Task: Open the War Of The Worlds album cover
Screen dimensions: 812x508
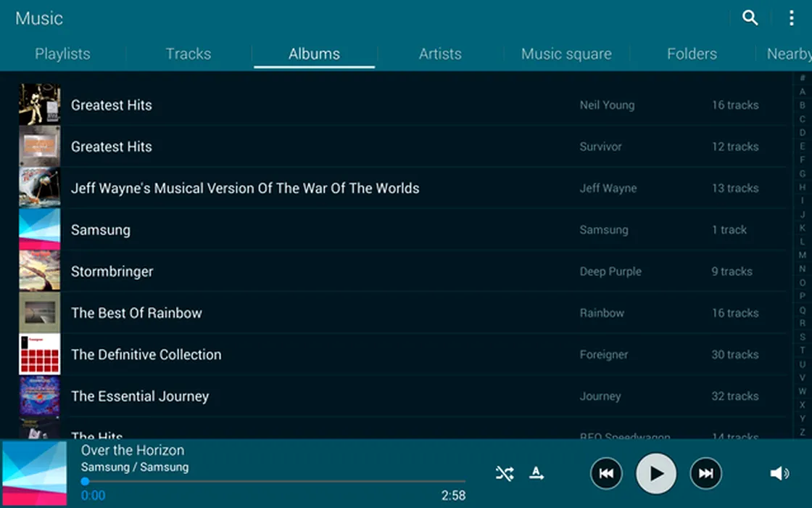Action: 39,188
